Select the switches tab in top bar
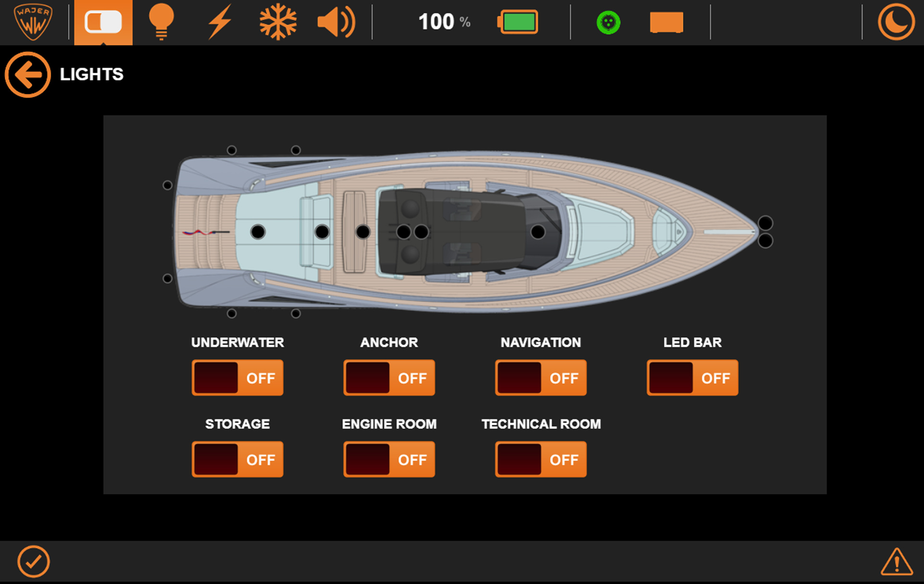Image resolution: width=924 pixels, height=584 pixels. 103,22
